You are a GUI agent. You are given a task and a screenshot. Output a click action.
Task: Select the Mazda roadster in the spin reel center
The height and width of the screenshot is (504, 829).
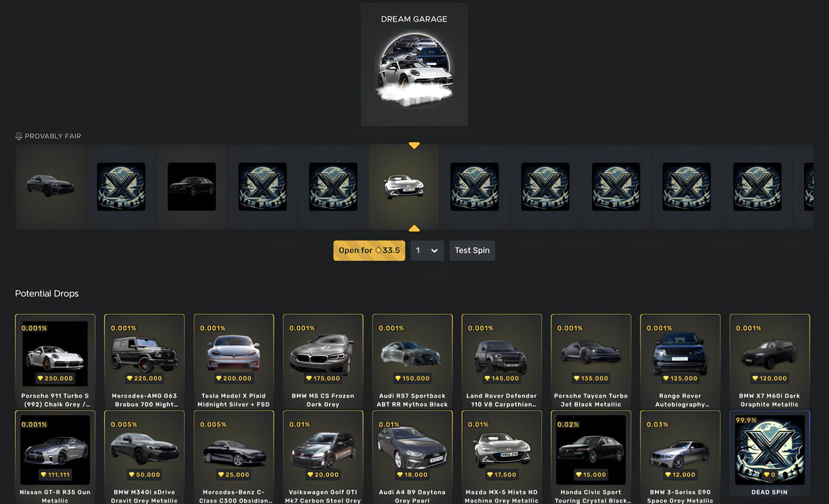point(404,186)
